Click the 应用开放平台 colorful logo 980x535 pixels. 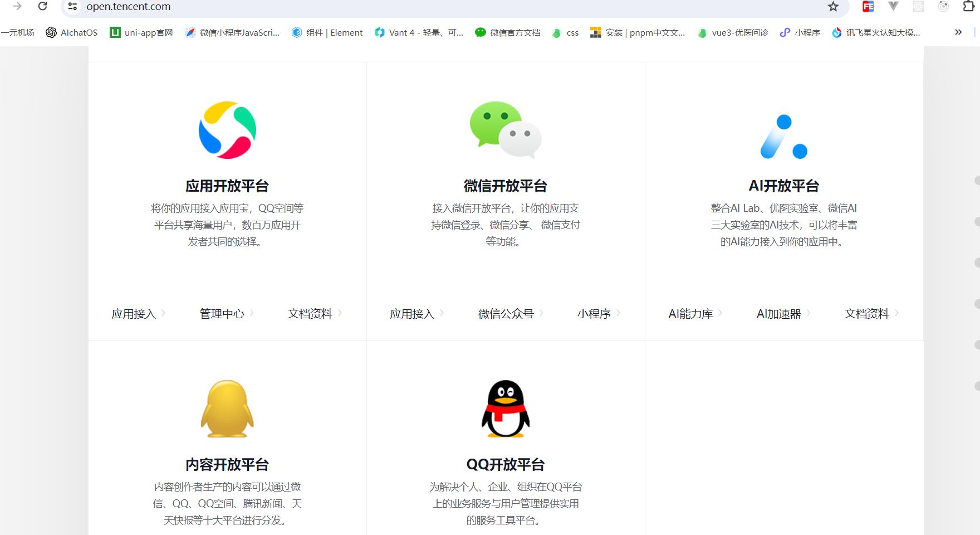pos(227,130)
